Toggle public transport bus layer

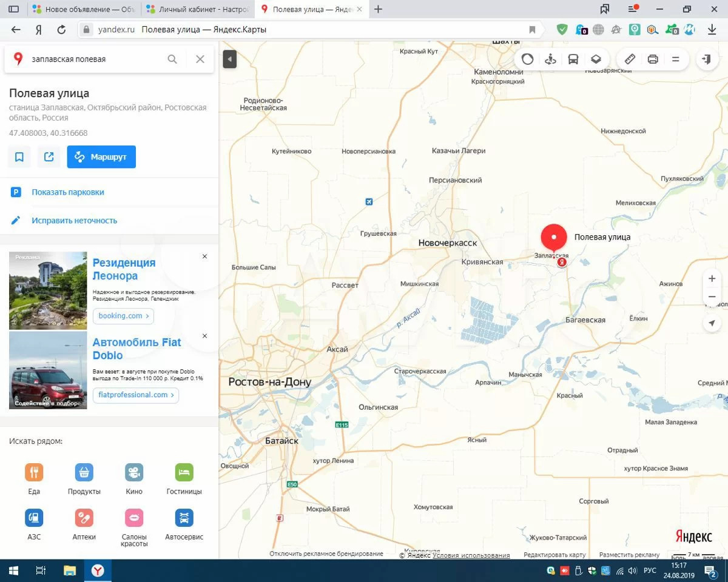pyautogui.click(x=573, y=59)
